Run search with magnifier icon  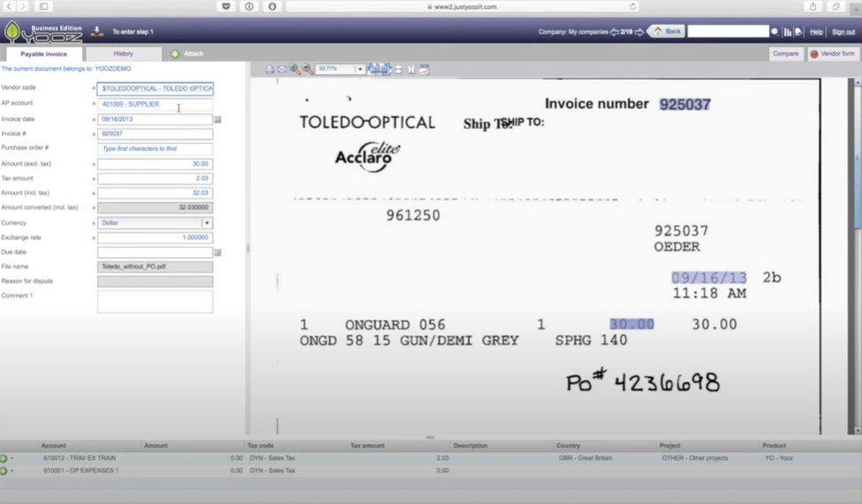pyautogui.click(x=775, y=32)
